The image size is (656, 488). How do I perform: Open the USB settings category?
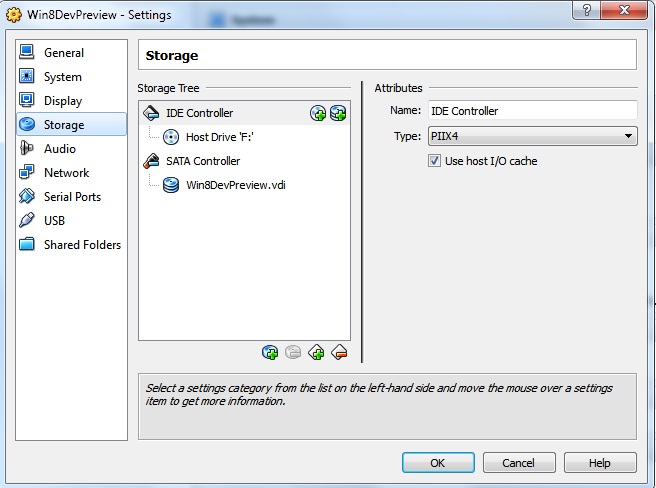click(x=54, y=221)
